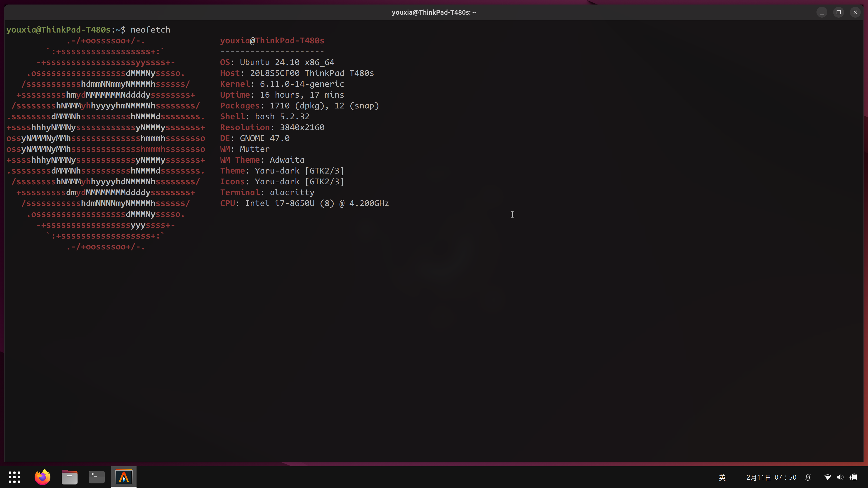The height and width of the screenshot is (488, 868).
Task: Open the Wi-Fi status icon
Action: point(828,477)
